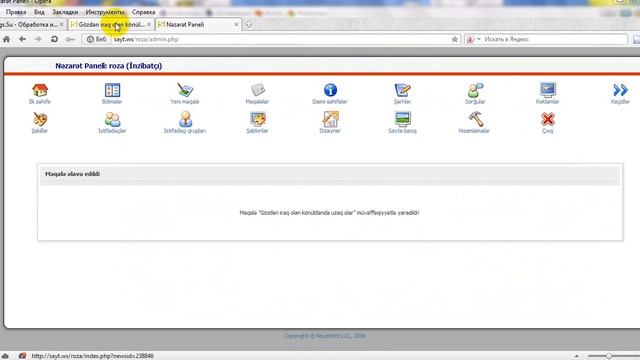Open Daimi səhifələr info icon
The image size is (640, 360).
click(x=330, y=90)
